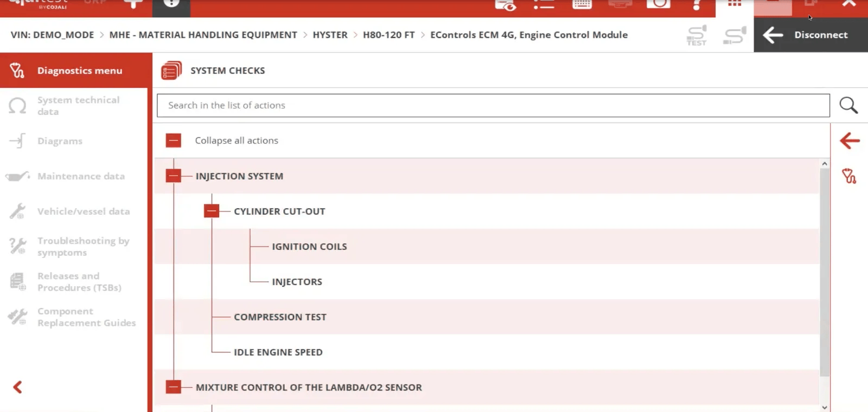Click the document eye viewer icon
This screenshot has width=868, height=412.
[505, 5]
